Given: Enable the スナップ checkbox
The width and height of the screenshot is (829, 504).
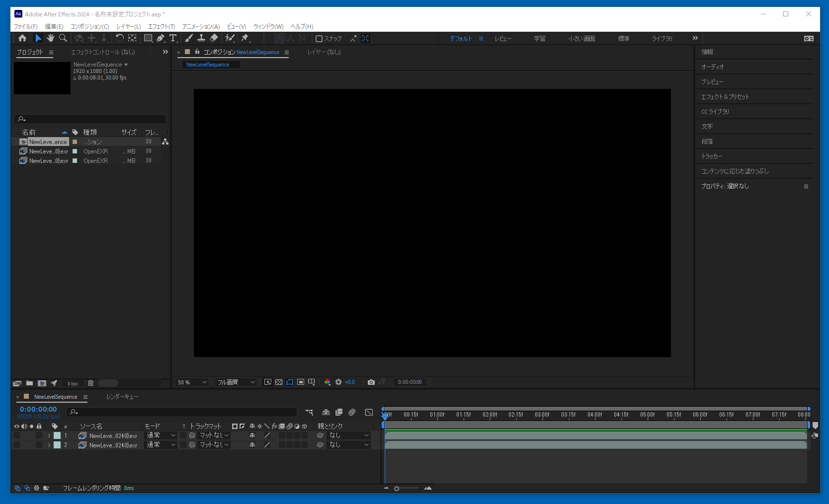Looking at the screenshot, I should [x=319, y=39].
